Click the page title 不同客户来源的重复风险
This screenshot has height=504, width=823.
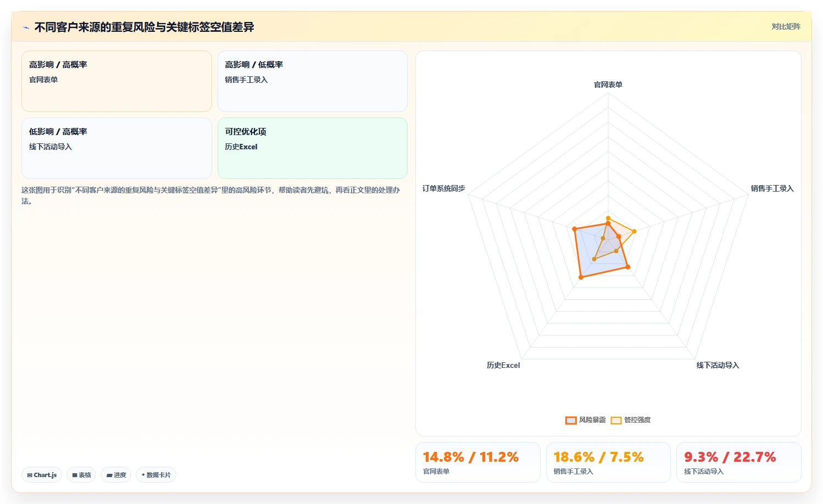(x=144, y=27)
